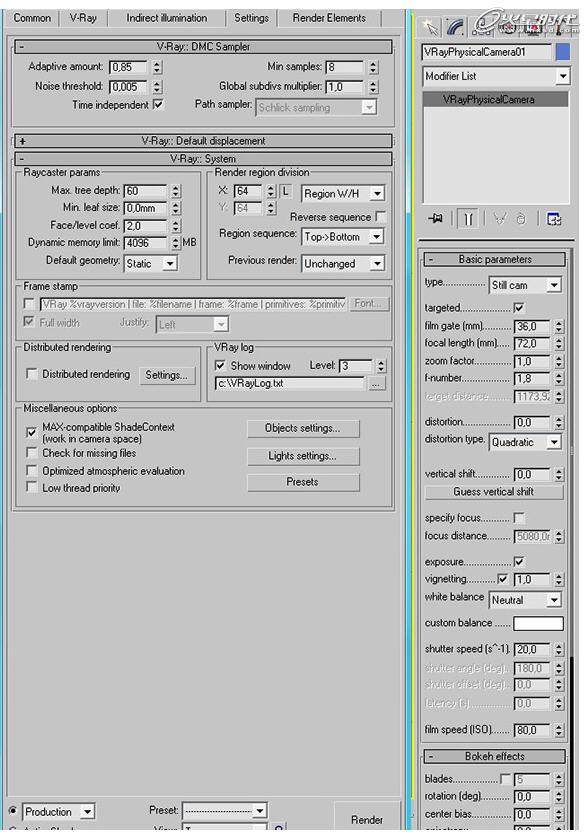The width and height of the screenshot is (586, 836).
Task: Click browse button next to VRayLog.txt path
Action: pyautogui.click(x=376, y=384)
